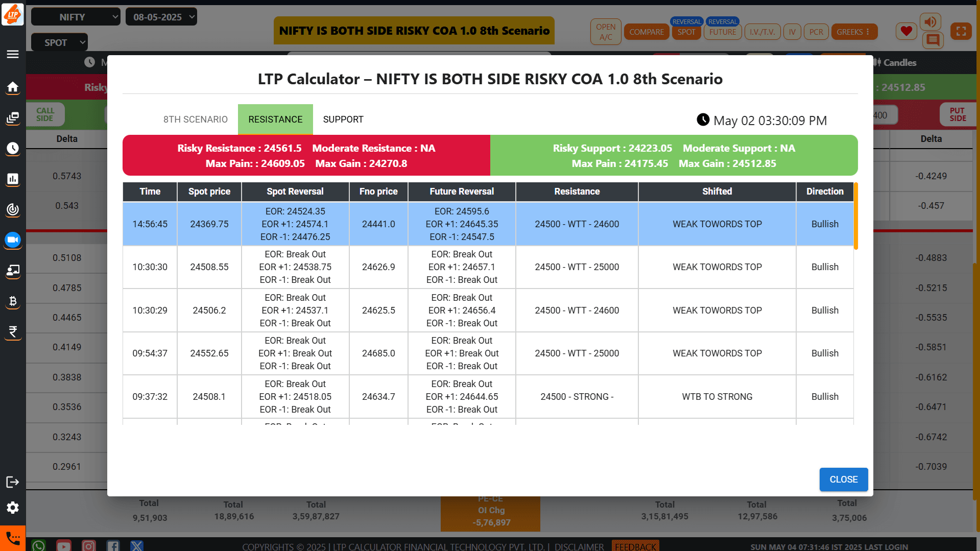Open the video camera feature in sidebar
980x551 pixels.
(x=13, y=241)
